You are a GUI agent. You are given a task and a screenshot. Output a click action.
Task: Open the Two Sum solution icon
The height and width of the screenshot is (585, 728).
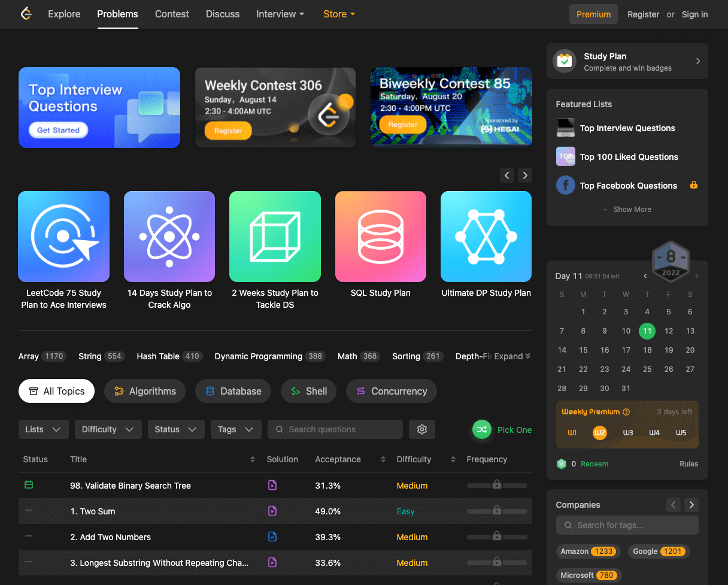tap(272, 511)
